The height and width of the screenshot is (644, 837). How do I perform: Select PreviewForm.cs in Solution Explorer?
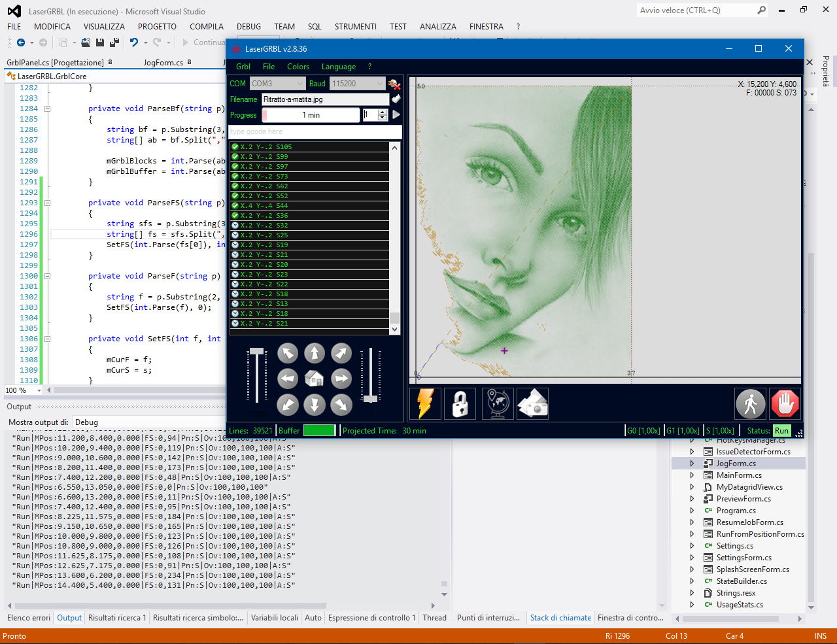743,499
